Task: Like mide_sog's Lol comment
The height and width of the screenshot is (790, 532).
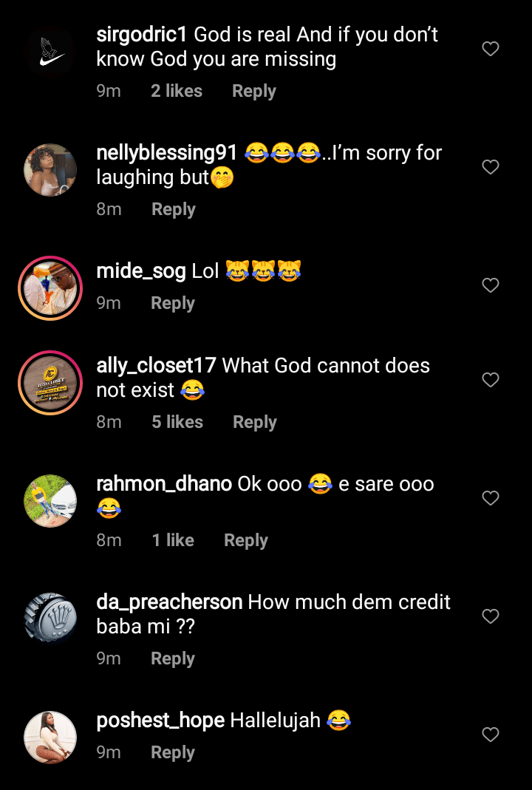Action: click(491, 285)
